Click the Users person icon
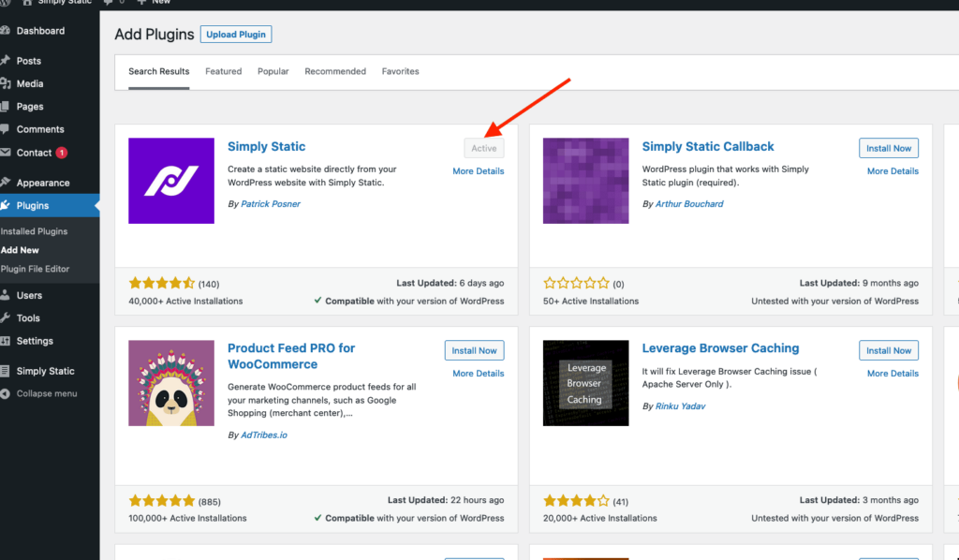This screenshot has height=560, width=959. point(5,295)
